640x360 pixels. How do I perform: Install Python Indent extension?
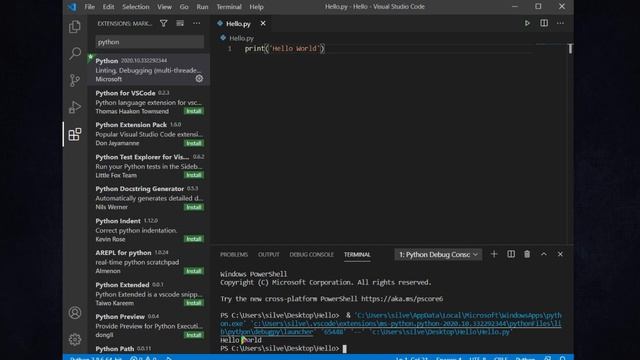coord(194,239)
